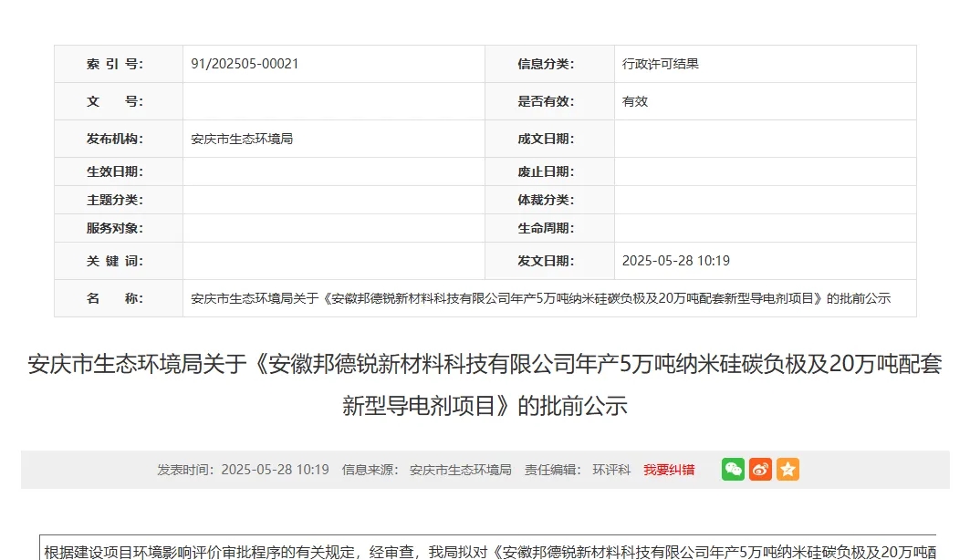Viewport: 970px width, 560px height.
Task: Click the red 我要纠错 link
Action: click(669, 470)
